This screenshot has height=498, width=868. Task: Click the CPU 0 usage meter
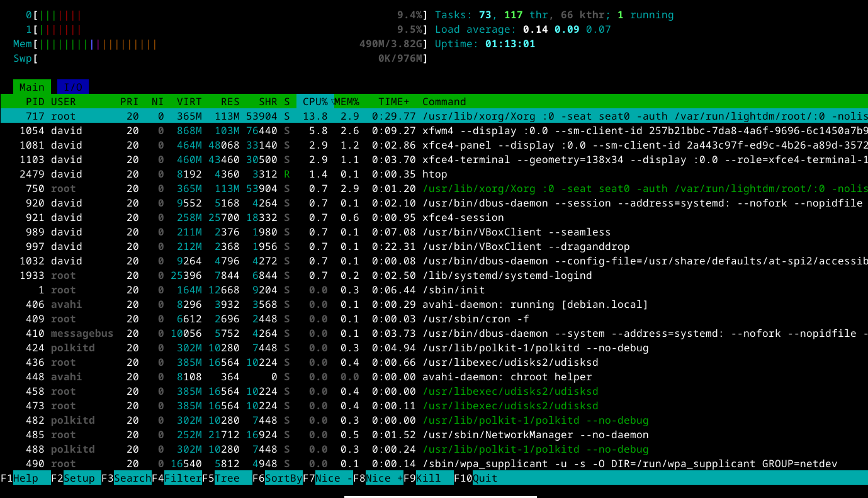click(227, 15)
